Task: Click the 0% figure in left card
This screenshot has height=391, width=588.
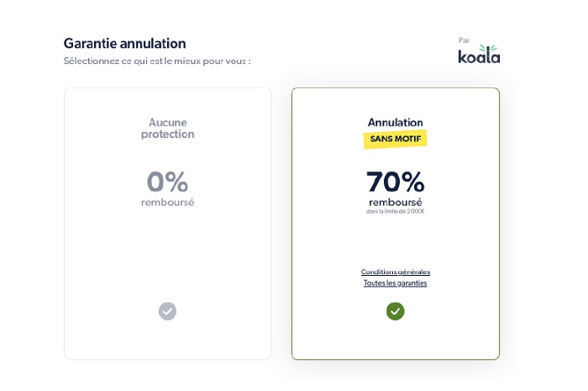Action: coord(167,181)
